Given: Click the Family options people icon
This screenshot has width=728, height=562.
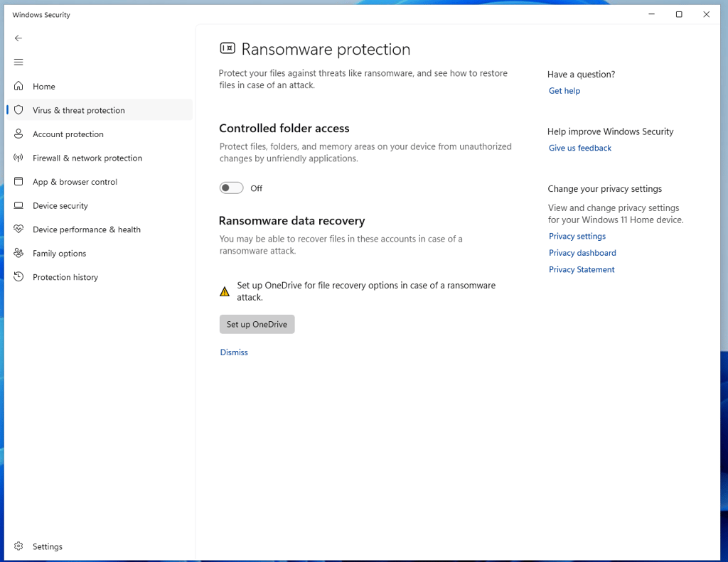Looking at the screenshot, I should pyautogui.click(x=18, y=253).
